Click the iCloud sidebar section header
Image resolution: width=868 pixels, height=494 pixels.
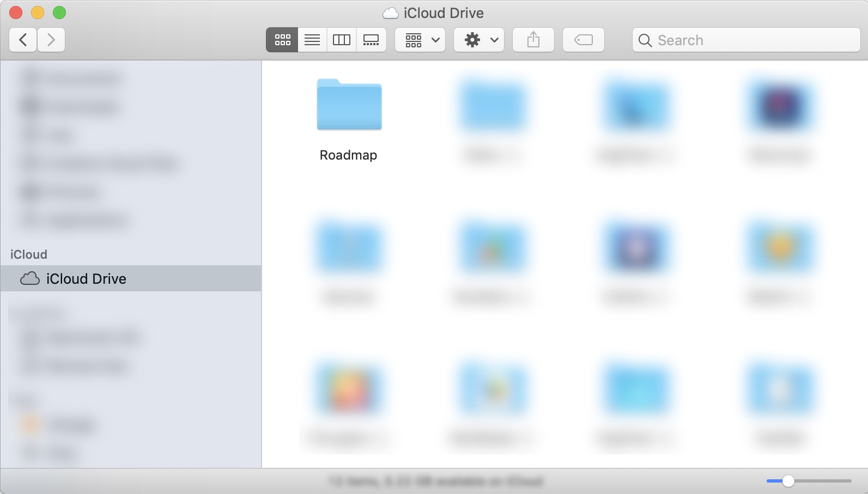tap(29, 254)
